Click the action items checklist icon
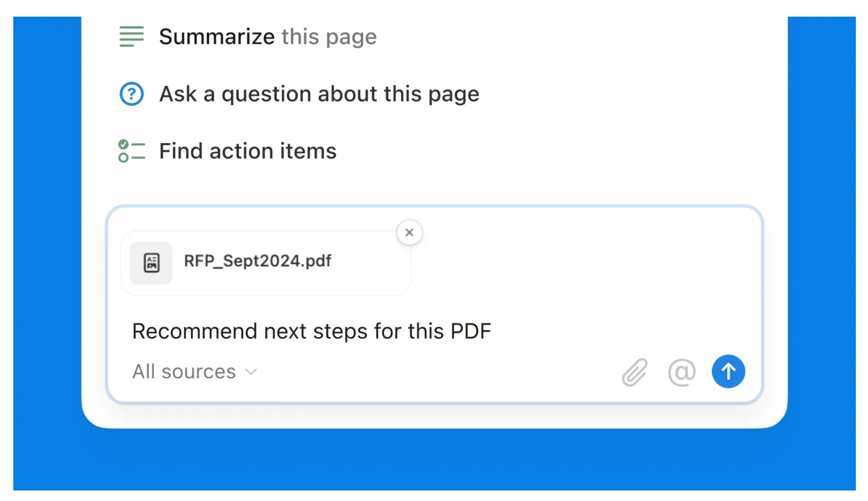This screenshot has height=501, width=868. (x=131, y=151)
